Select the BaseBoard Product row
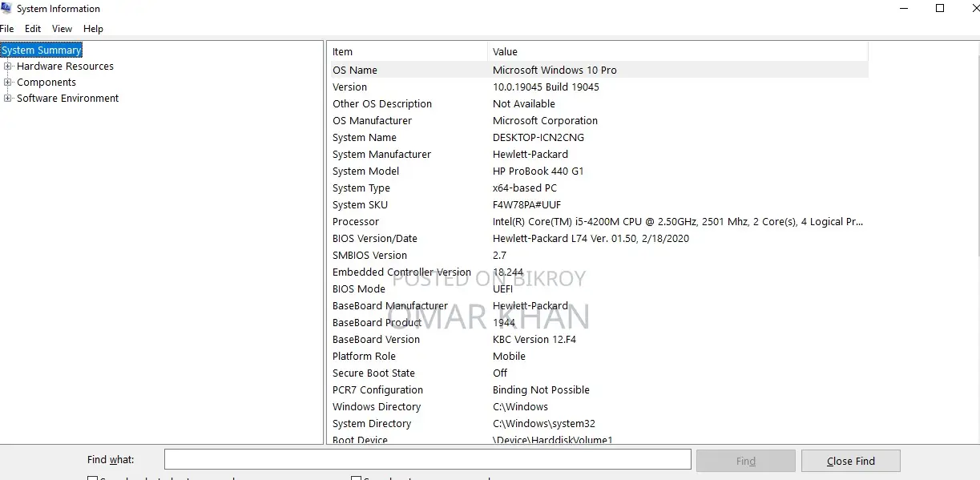The width and height of the screenshot is (980, 480). click(599, 323)
